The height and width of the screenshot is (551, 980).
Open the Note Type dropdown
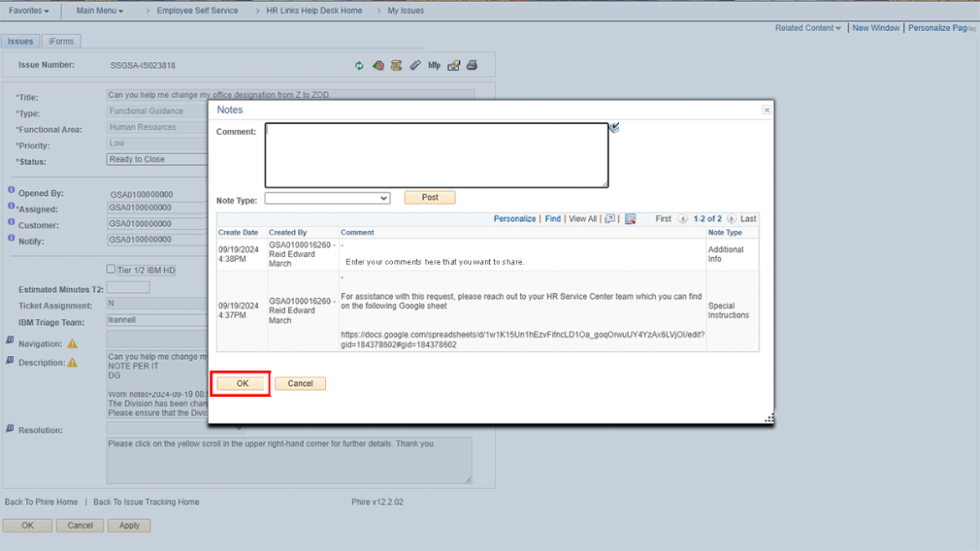327,198
